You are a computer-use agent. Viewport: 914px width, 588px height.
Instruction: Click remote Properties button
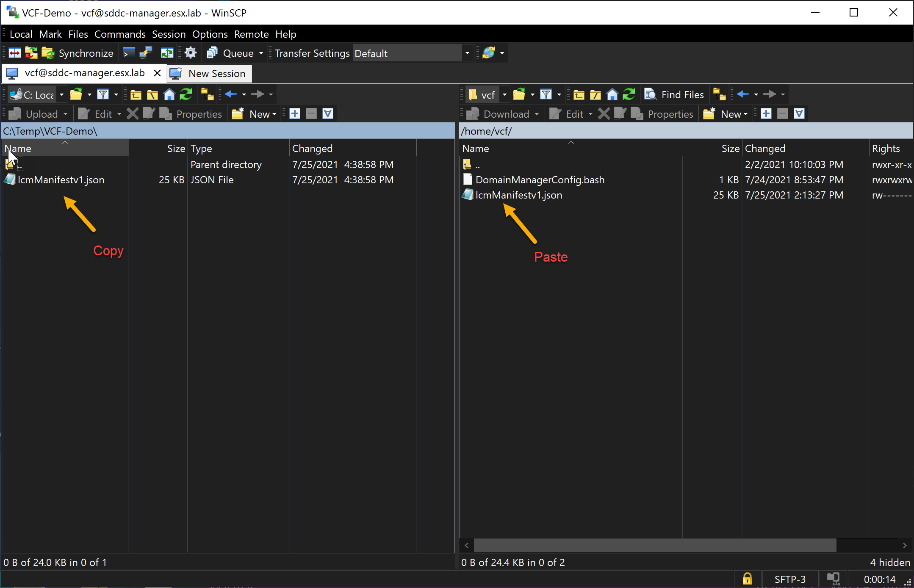pos(662,114)
